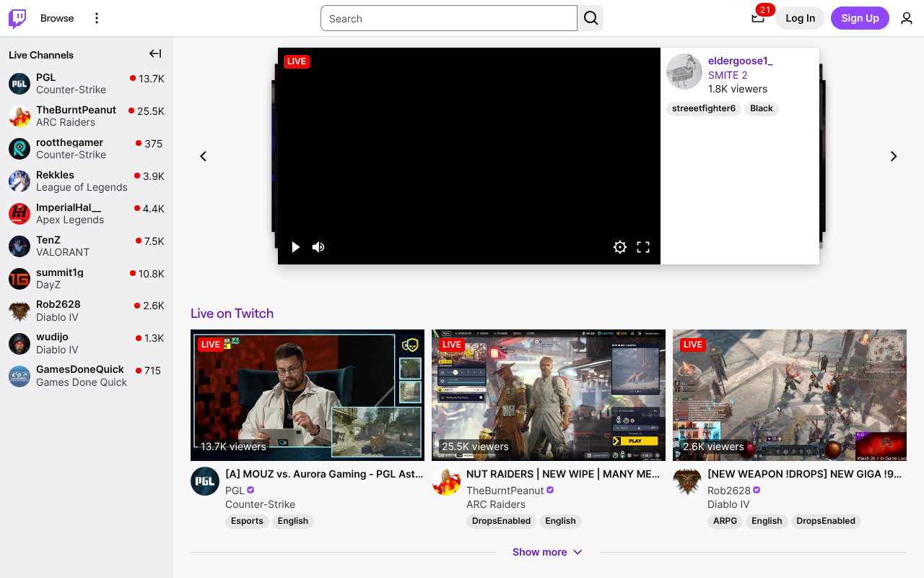The height and width of the screenshot is (578, 924).
Task: Open eldergoose1_ channel link
Action: pos(741,61)
